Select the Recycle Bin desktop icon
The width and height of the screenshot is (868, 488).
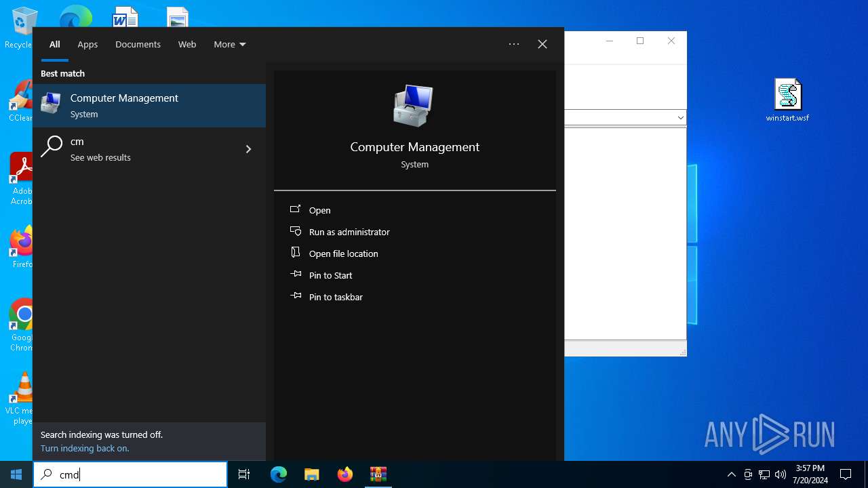[x=20, y=28]
